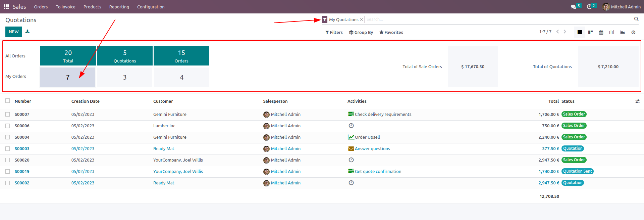Viewport: 644px width, 220px height.
Task: Sort by the Number column header
Action: [23, 101]
